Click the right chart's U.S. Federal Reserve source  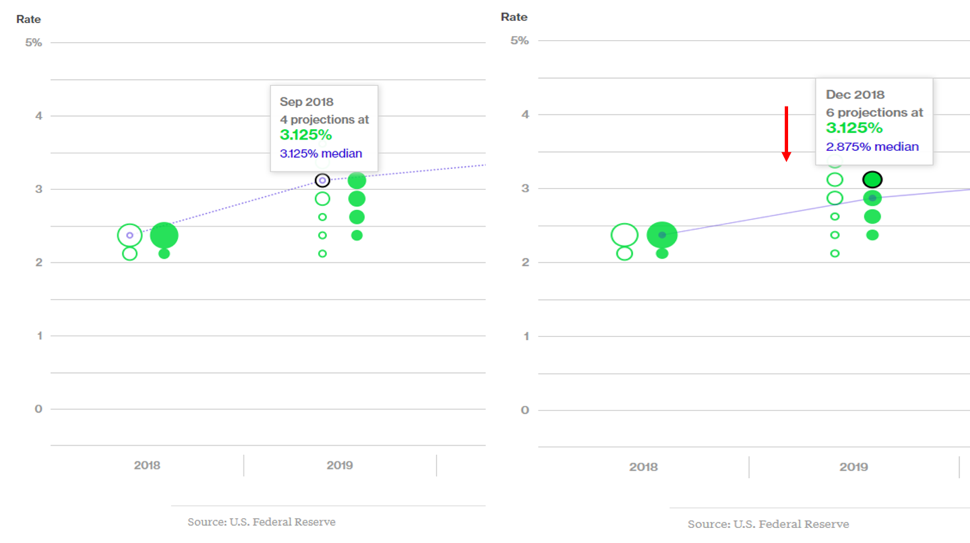(x=768, y=524)
